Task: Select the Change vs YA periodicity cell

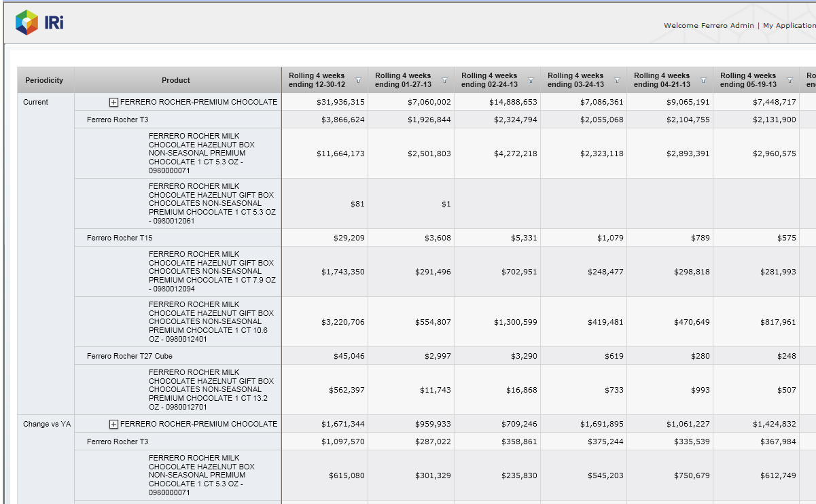Action: pyautogui.click(x=46, y=424)
